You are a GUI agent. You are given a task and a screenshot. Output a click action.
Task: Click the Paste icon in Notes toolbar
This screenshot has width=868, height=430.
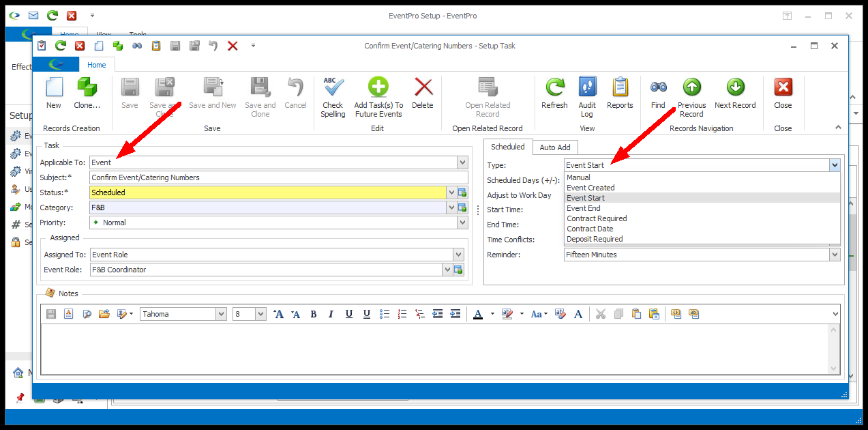(636, 314)
